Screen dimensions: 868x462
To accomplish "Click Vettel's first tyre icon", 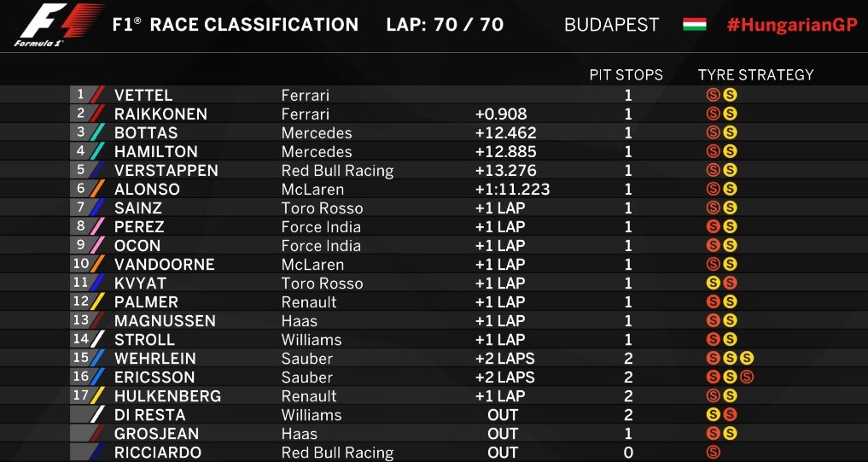I will click(x=714, y=96).
